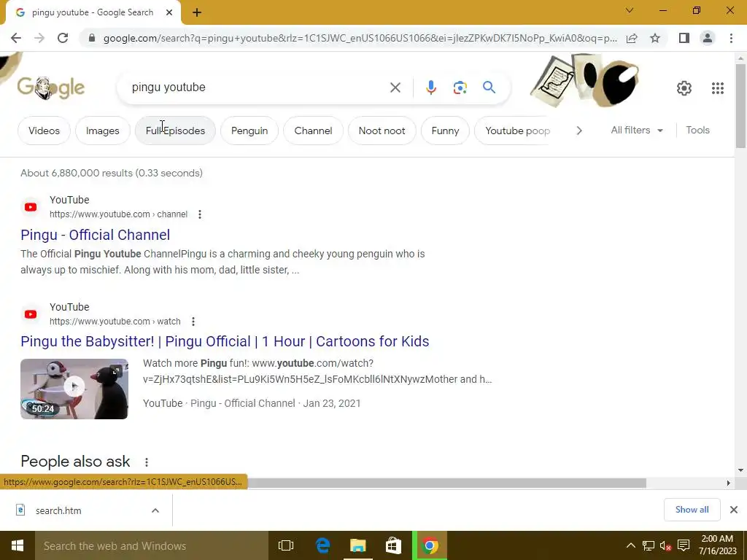Show all downloads
747x560 pixels.
(x=692, y=510)
